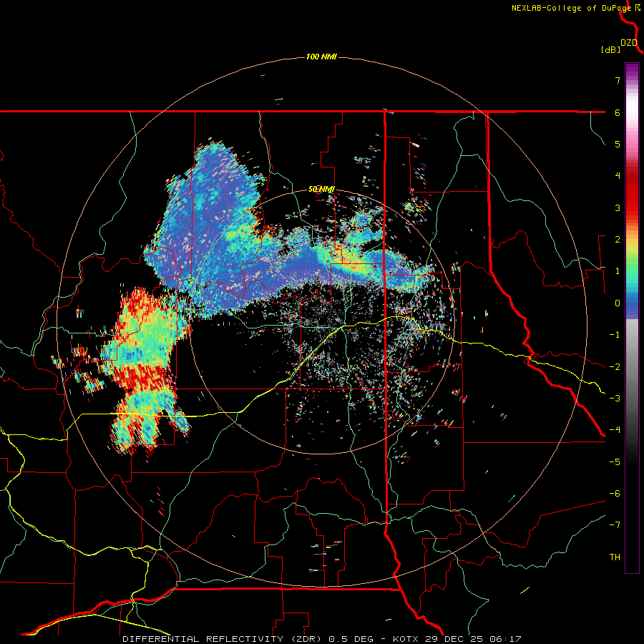Click the scale value -2
This screenshot has width=644, height=644.
pos(615,366)
